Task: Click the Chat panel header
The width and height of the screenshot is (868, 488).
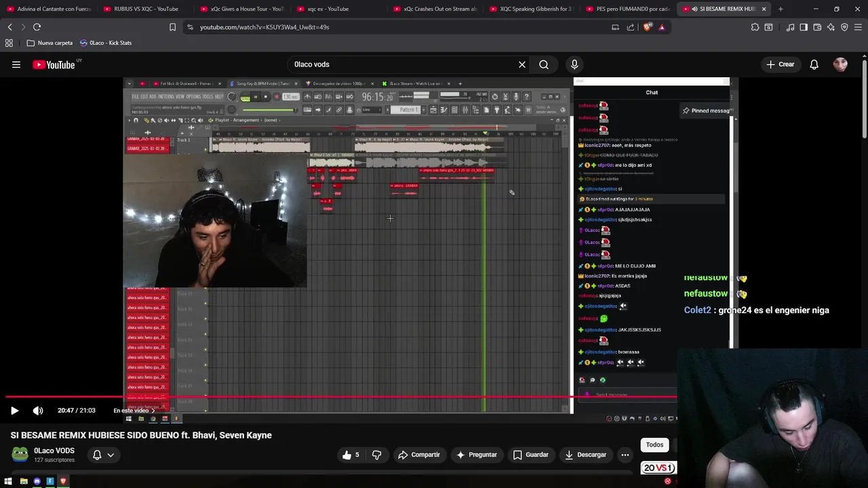Action: pyautogui.click(x=652, y=92)
